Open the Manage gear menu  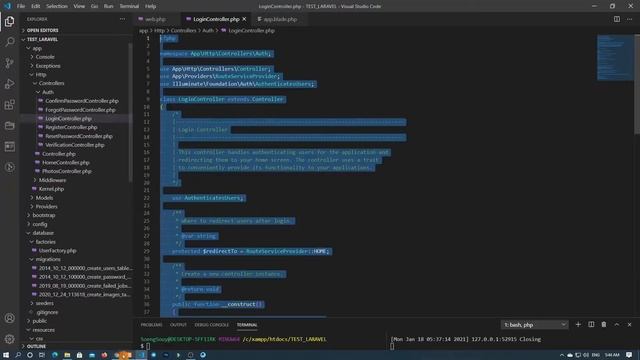pos(9,338)
